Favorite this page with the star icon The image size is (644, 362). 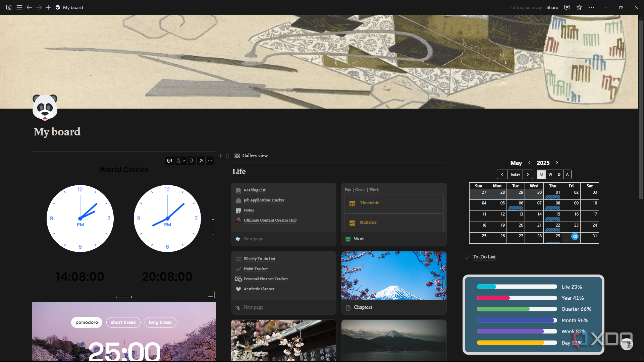point(579,7)
